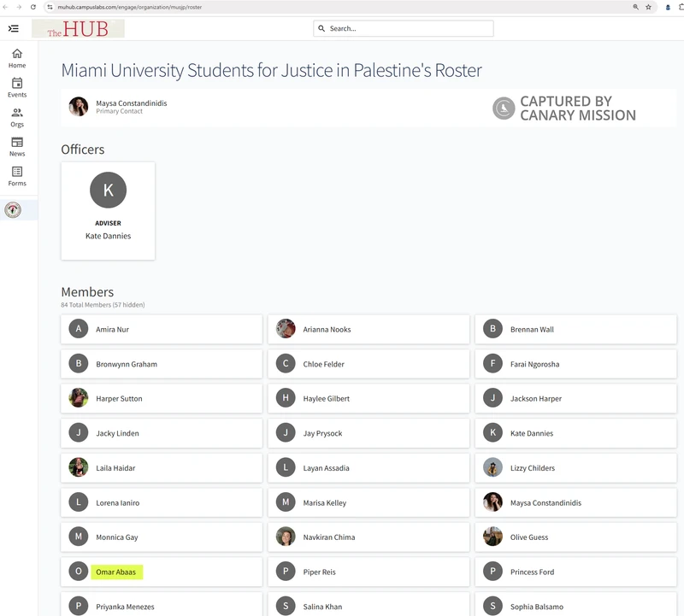Screen dimensions: 684x616
Task: Click Laila Haidar profile photo
Action: [79, 467]
